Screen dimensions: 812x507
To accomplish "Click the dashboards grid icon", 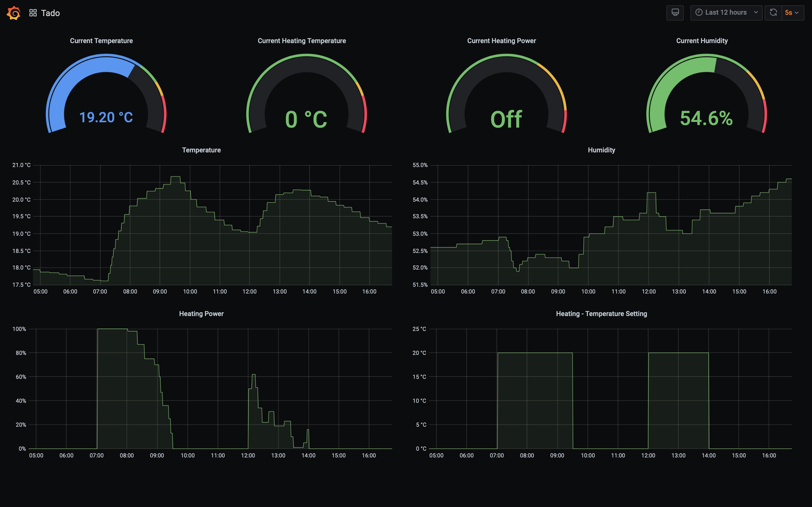I will 33,13.
